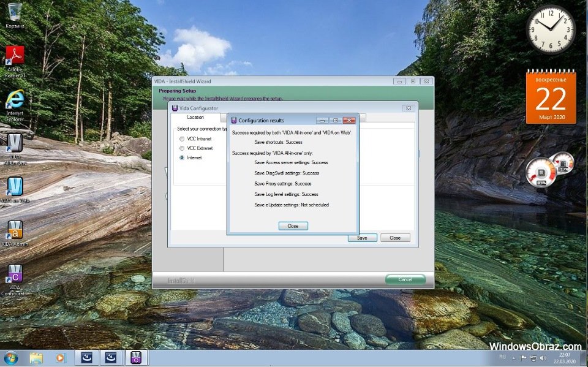Switch to Location tab in Vida Configurator

coord(195,117)
